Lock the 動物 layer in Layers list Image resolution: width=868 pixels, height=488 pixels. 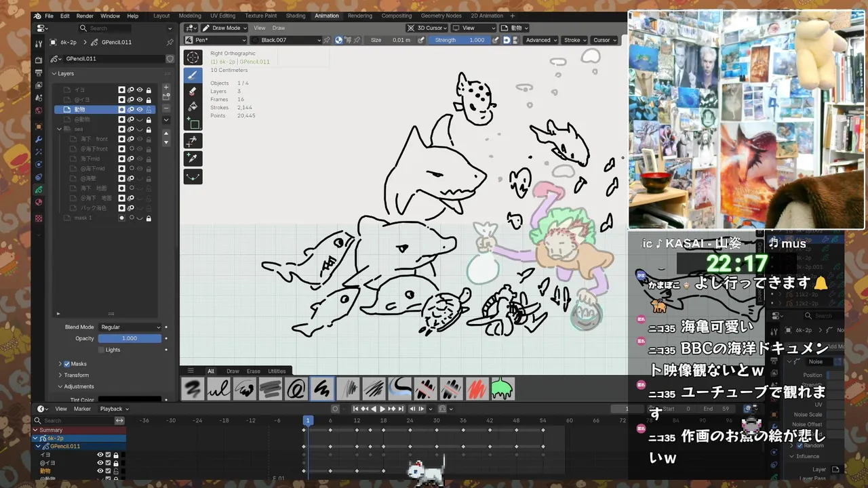(149, 109)
